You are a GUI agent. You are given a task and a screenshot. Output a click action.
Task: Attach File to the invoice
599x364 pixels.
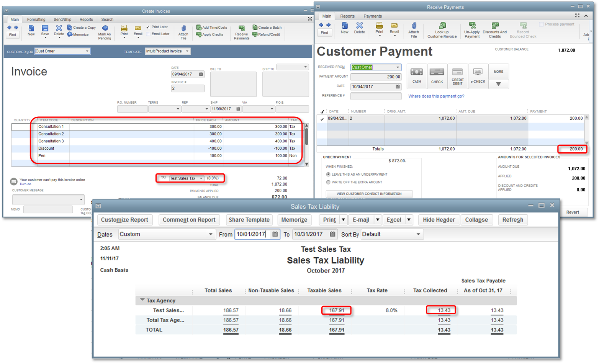183,33
